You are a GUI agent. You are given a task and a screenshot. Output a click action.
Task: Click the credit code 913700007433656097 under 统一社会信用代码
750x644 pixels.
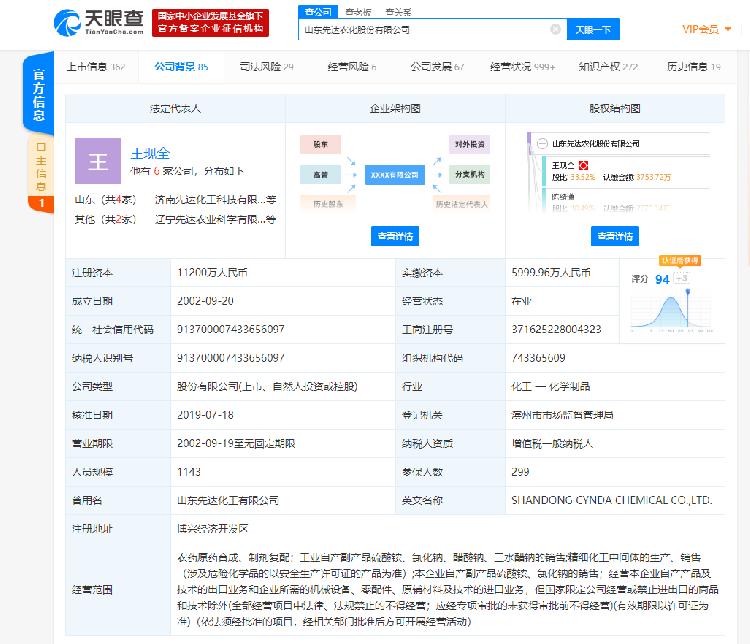(x=231, y=329)
